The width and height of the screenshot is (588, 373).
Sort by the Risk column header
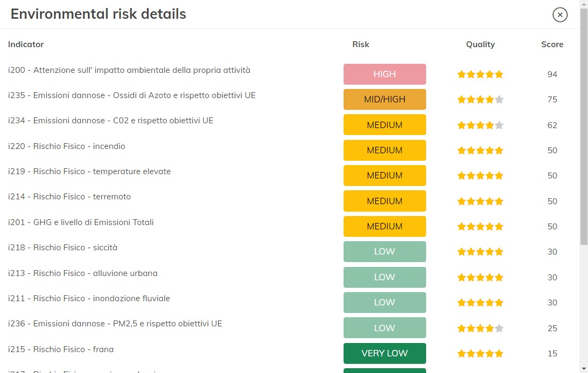click(x=360, y=44)
